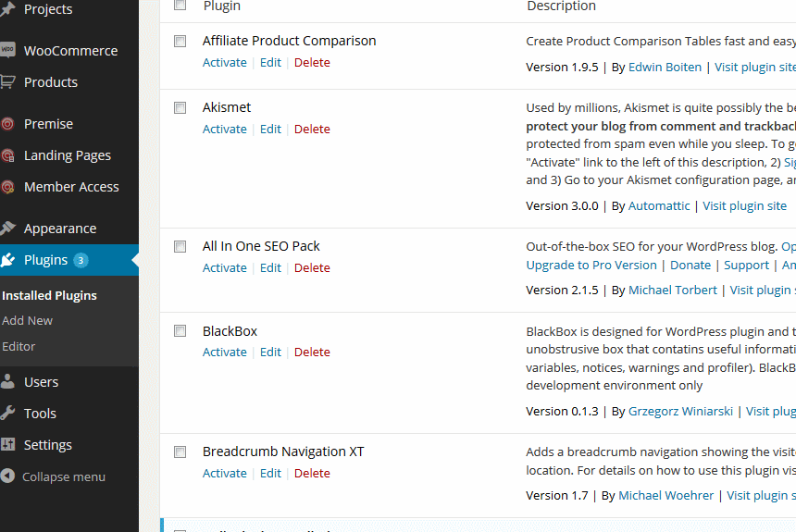Open the WooCommerce menu
796x532 pixels.
click(x=70, y=51)
